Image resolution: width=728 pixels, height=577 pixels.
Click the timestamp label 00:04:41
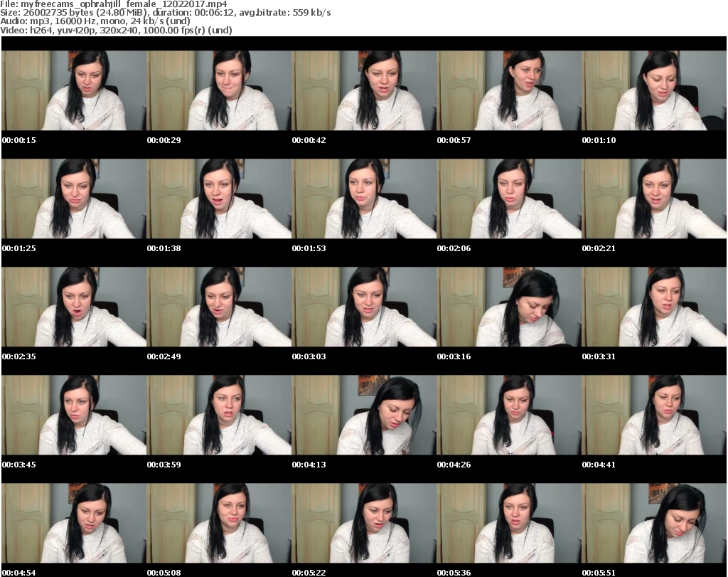tap(599, 465)
